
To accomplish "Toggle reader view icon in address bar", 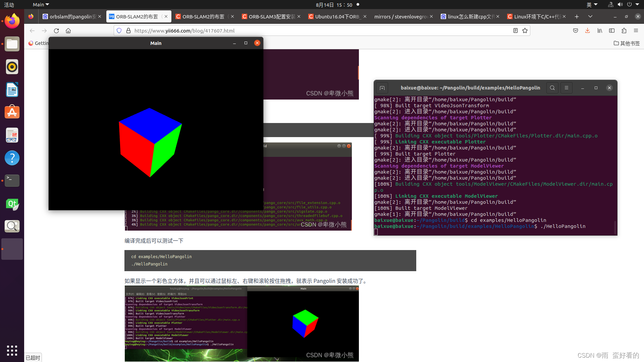I will pos(516,31).
